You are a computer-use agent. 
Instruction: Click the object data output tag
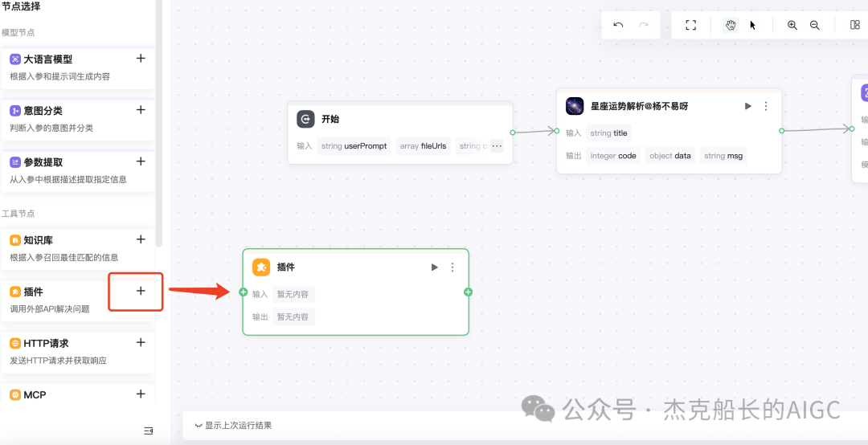670,156
